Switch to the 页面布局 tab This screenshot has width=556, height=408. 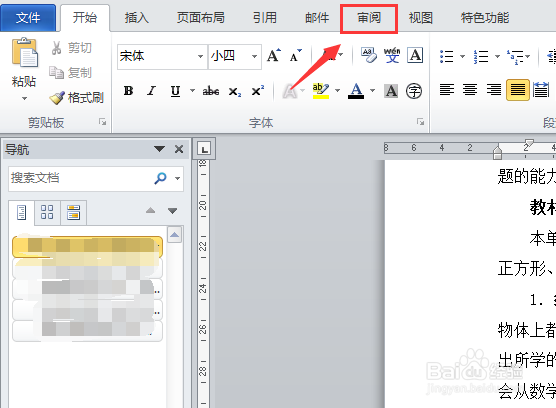click(x=201, y=18)
